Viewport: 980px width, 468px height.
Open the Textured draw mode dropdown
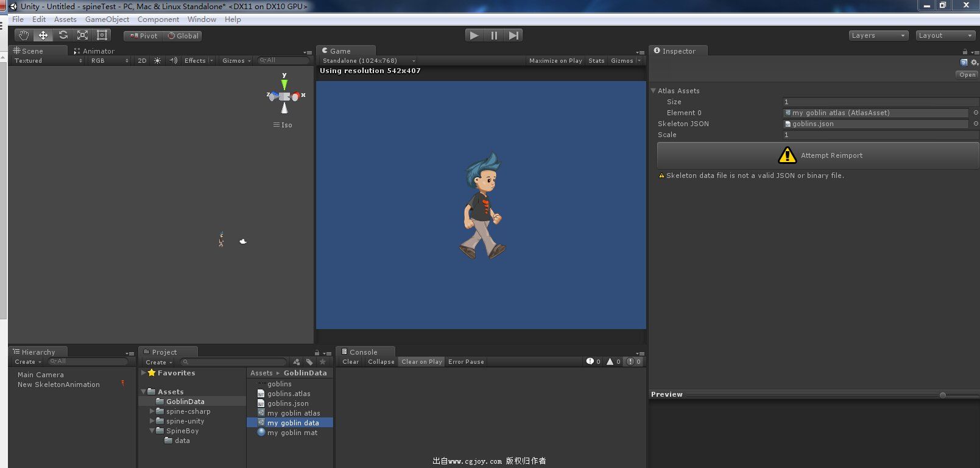pyautogui.click(x=48, y=60)
